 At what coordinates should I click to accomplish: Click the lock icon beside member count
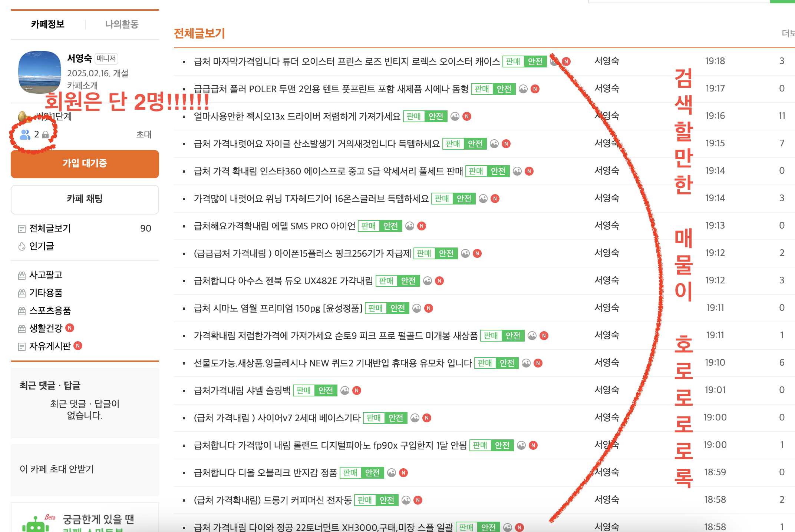coord(45,134)
